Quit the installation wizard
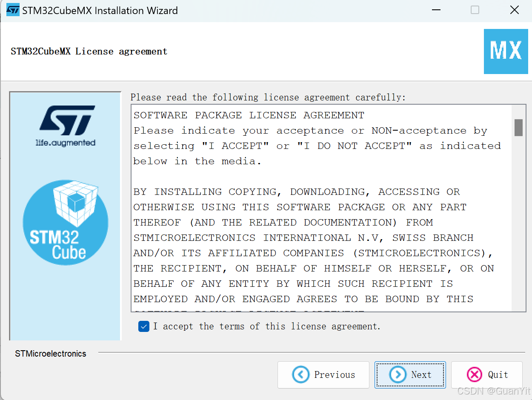This screenshot has width=532, height=400. coord(487,375)
